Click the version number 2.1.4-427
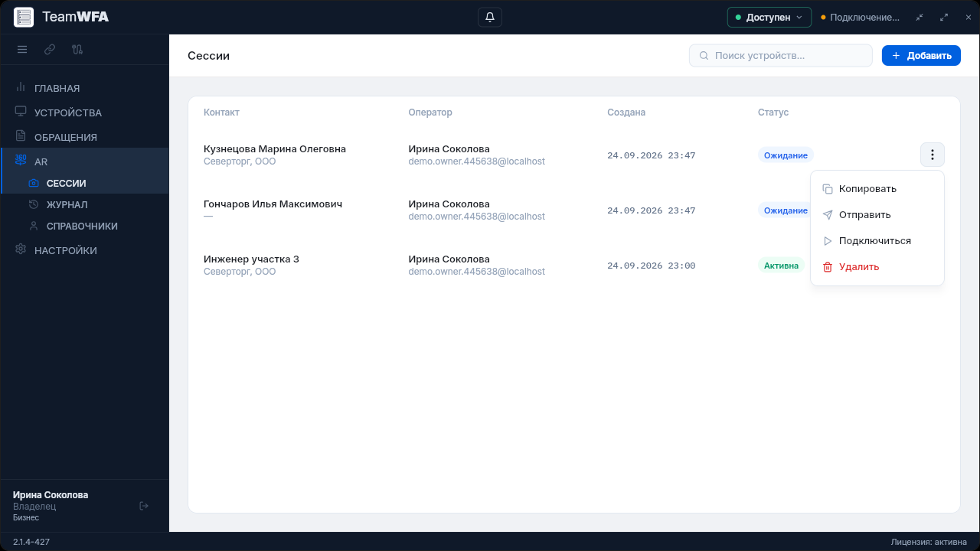The width and height of the screenshot is (980, 551). [31, 542]
